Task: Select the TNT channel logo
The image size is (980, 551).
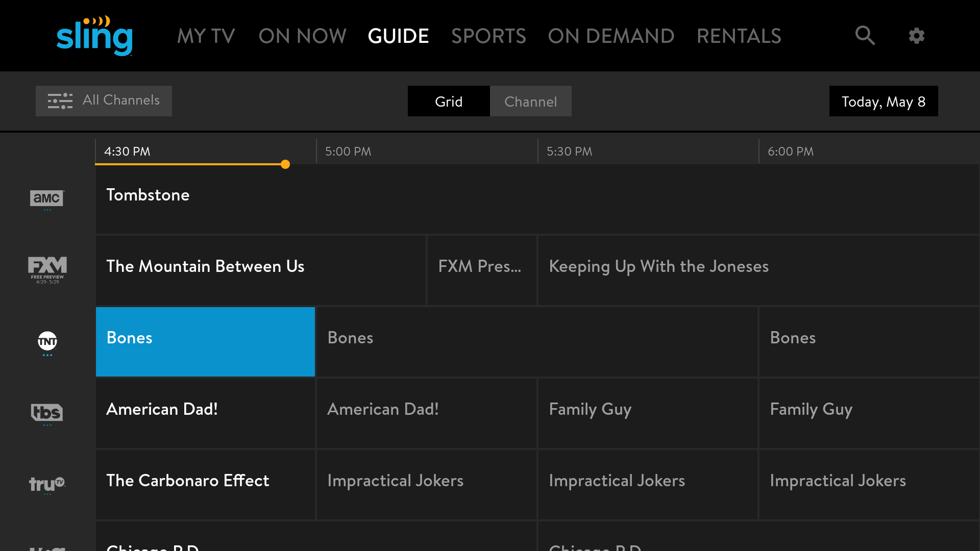Action: tap(47, 341)
